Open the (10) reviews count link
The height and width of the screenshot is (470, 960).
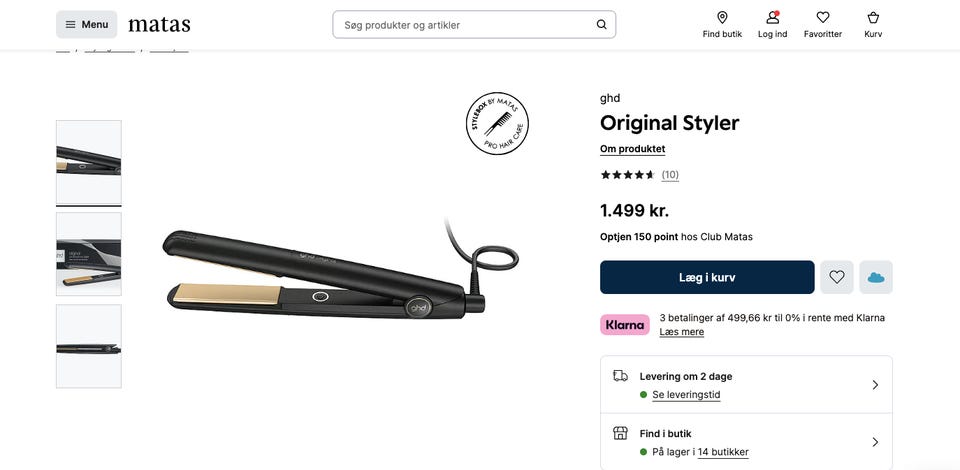[670, 175]
